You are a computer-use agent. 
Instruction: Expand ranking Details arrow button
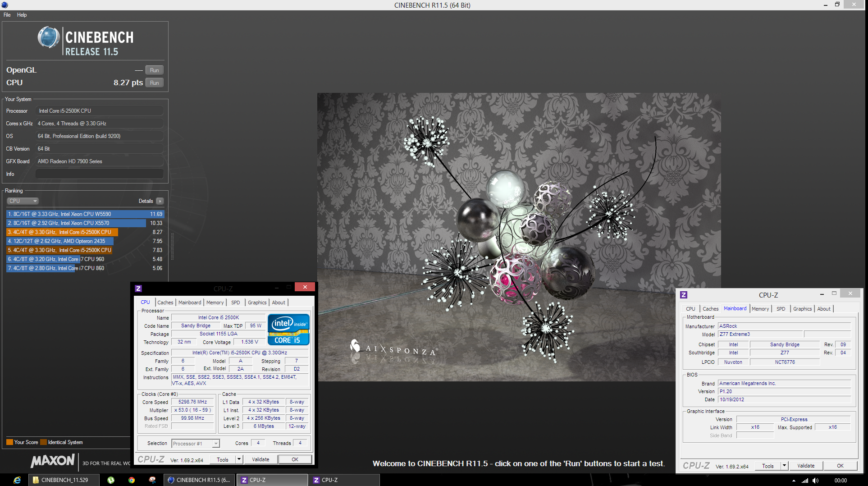click(160, 201)
